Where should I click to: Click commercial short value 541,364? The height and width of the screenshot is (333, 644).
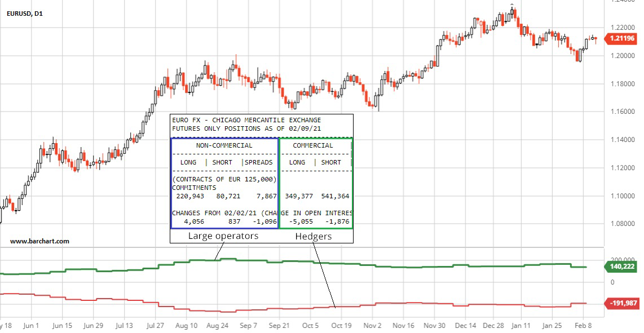point(335,196)
